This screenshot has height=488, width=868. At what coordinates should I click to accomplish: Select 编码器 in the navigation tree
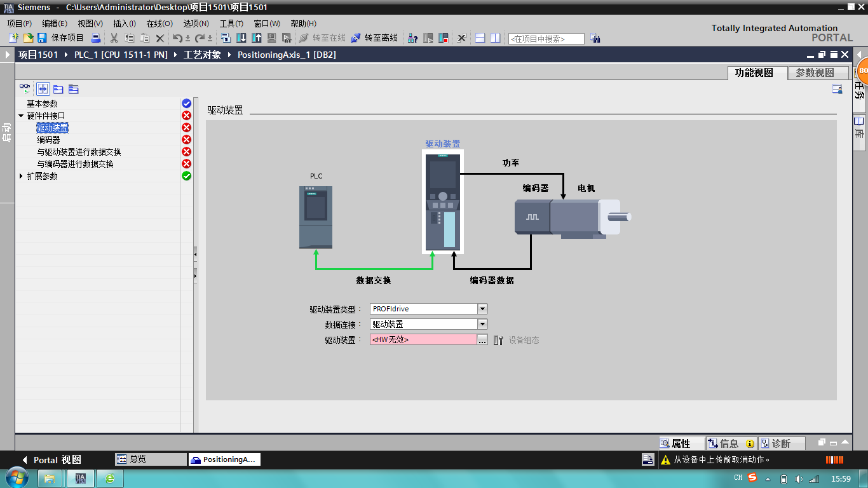48,140
